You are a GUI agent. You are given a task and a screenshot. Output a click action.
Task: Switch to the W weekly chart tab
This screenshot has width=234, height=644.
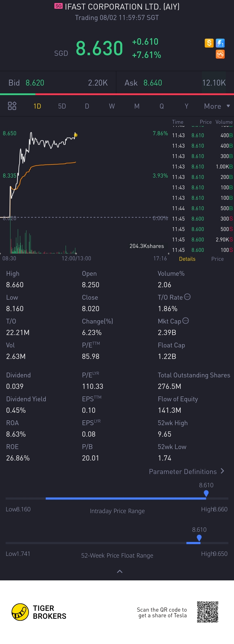(x=112, y=106)
